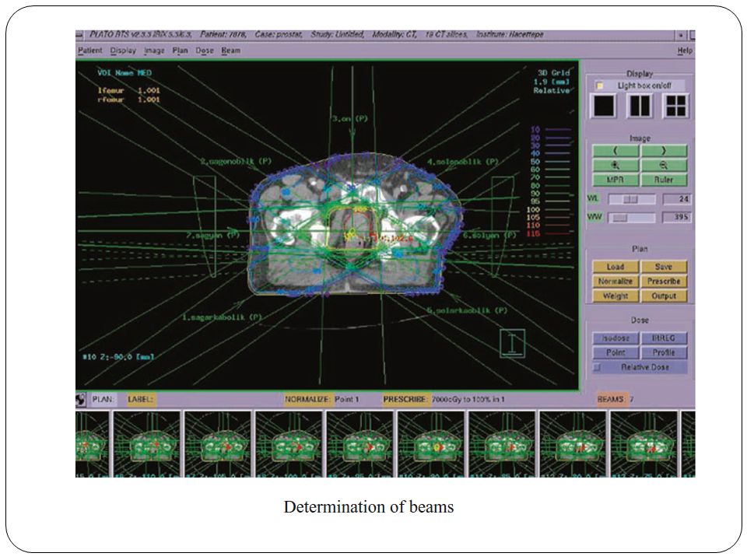Select the two-pane display layout icon
This screenshot has height=560, width=747.
(640, 106)
